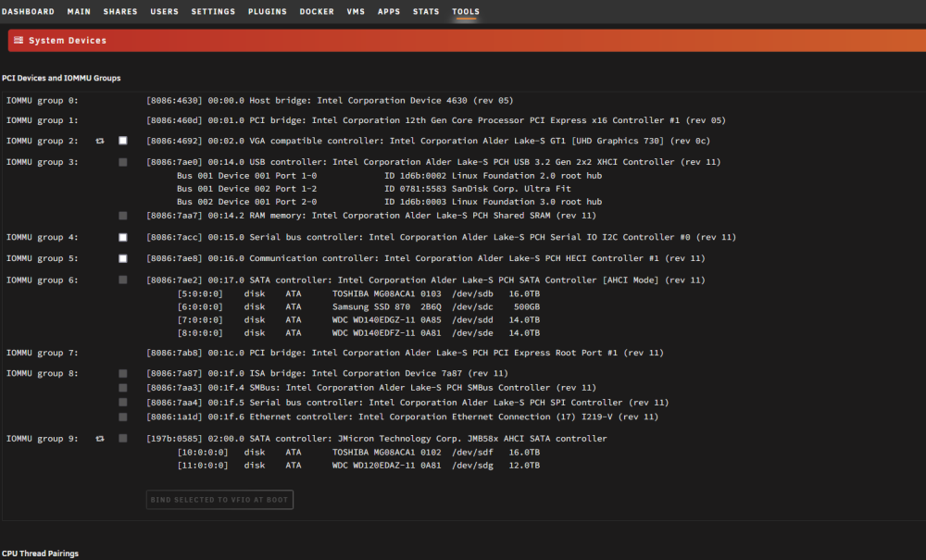
Task: Switch to the Users tab
Action: point(164,11)
